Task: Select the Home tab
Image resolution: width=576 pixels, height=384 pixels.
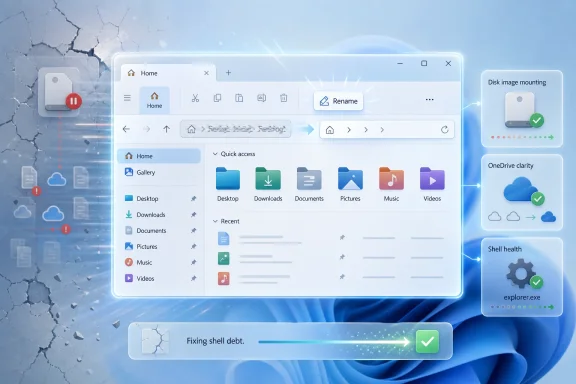Action: 168,73
